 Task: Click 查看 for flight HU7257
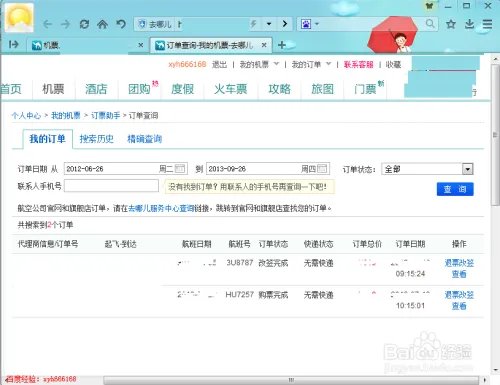pos(459,306)
